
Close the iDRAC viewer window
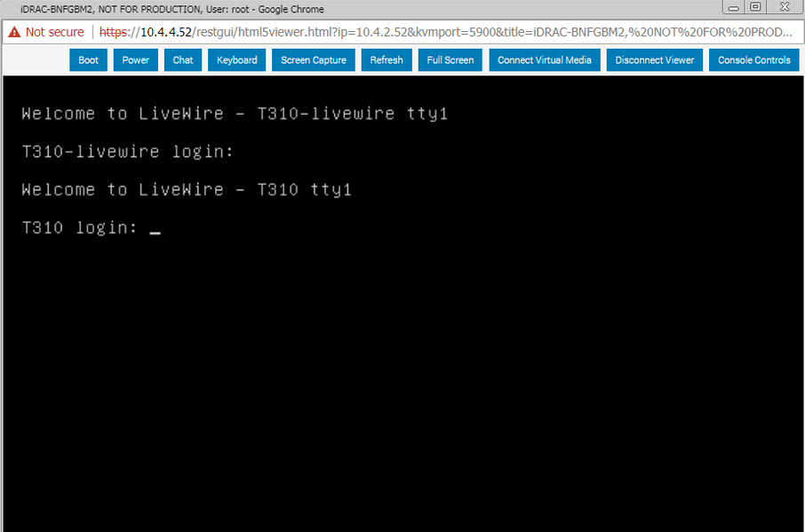(785, 7)
